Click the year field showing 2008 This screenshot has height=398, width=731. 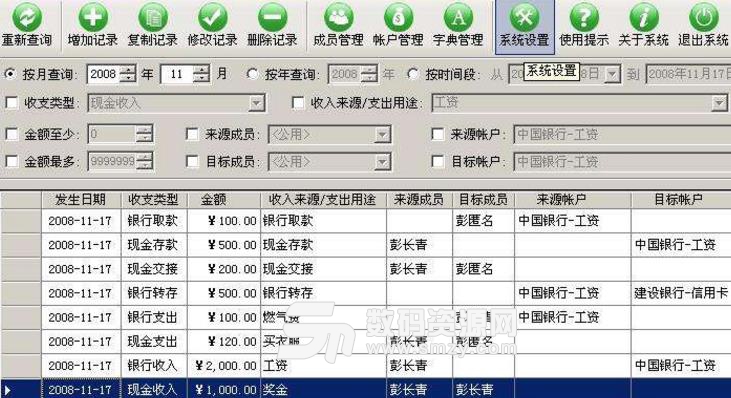tap(103, 74)
